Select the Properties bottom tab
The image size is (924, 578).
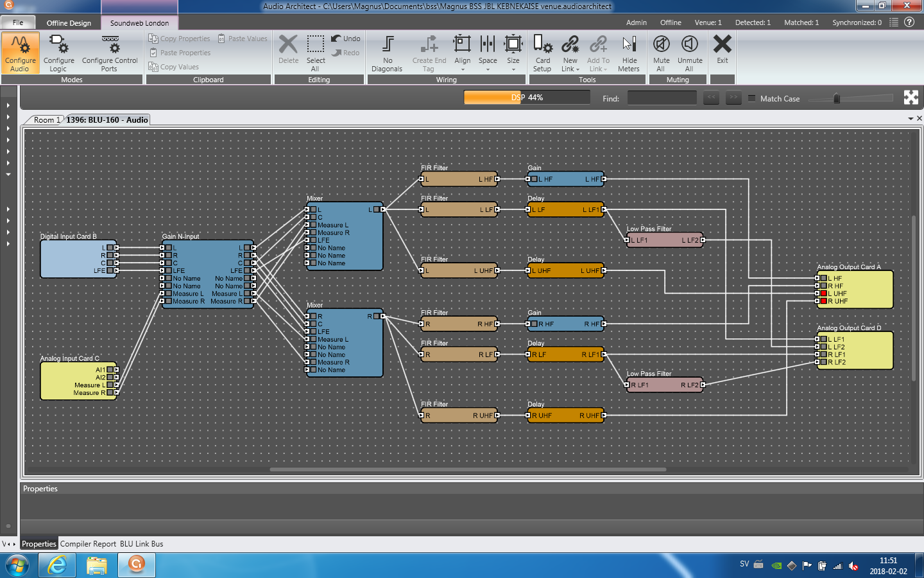pyautogui.click(x=39, y=544)
